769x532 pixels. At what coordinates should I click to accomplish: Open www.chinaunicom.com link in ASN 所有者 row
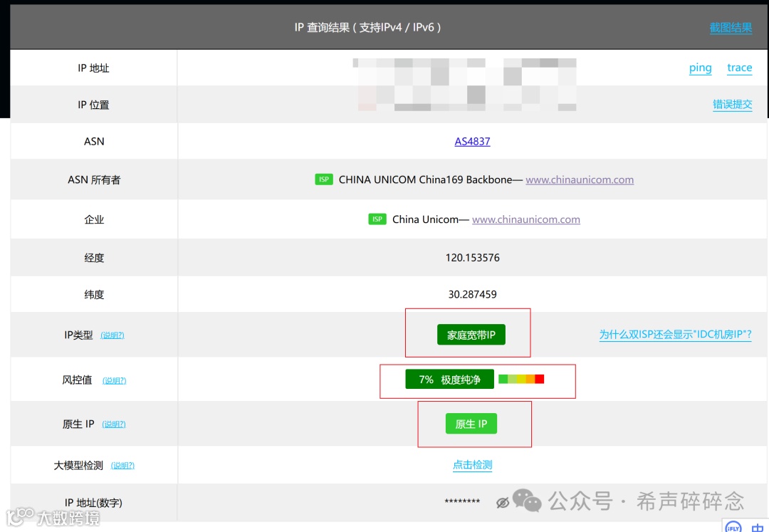[x=579, y=179]
